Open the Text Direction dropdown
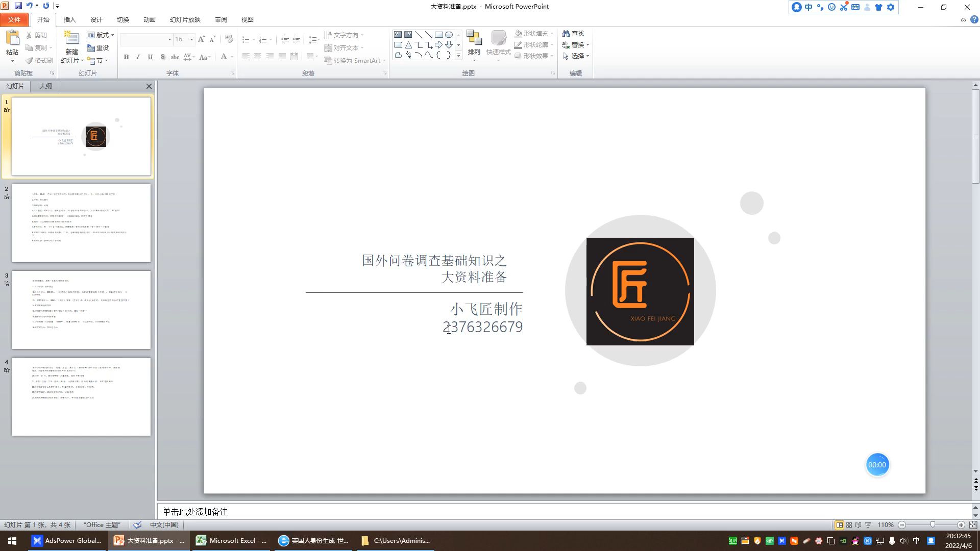Viewport: 980px width, 551px height. (x=344, y=35)
